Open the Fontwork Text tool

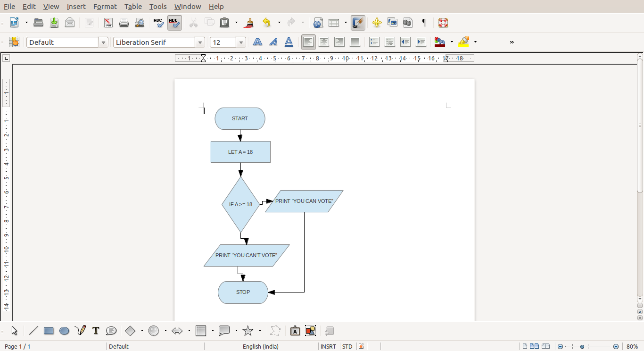coord(295,330)
